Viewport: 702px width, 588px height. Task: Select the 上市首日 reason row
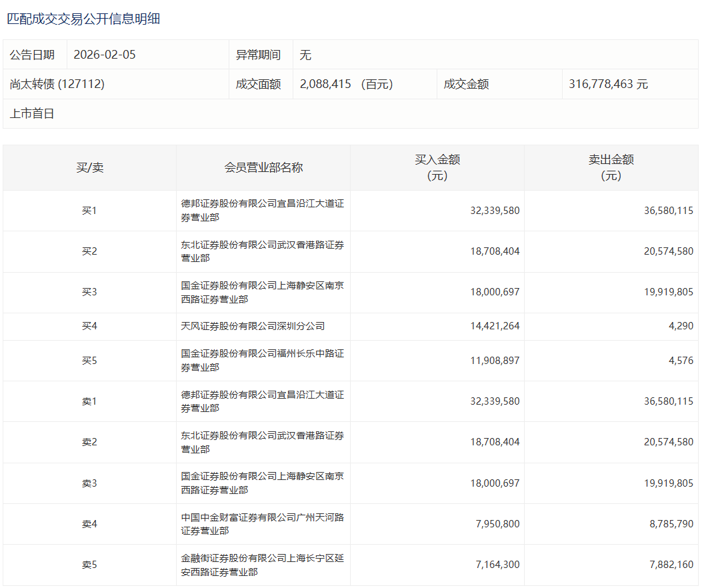coord(32,113)
